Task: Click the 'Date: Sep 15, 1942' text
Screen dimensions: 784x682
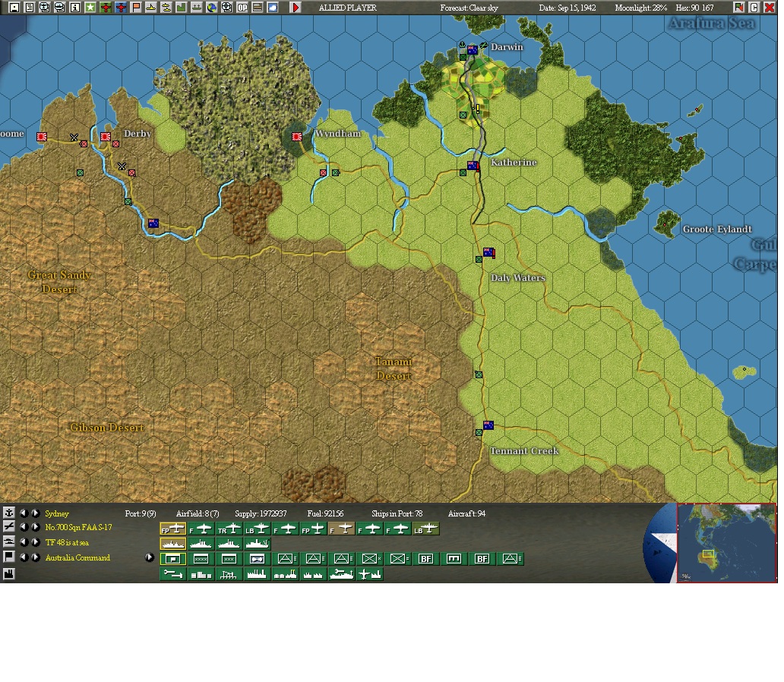Action: [x=567, y=8]
